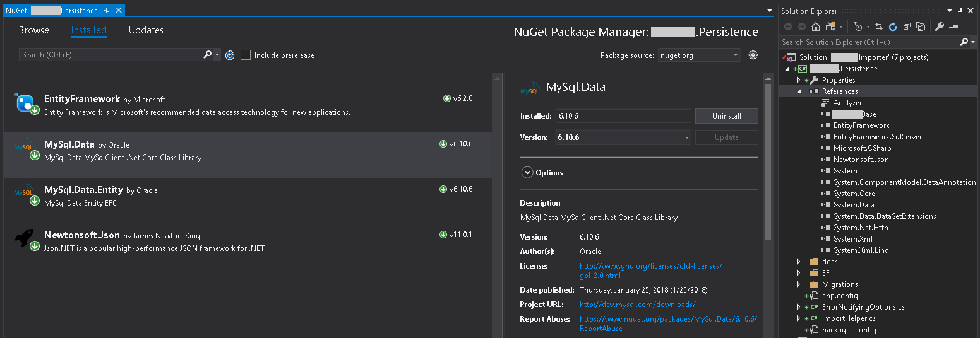
Task: Click the Uninstall button for MySql.Data
Action: pyautogui.click(x=726, y=116)
